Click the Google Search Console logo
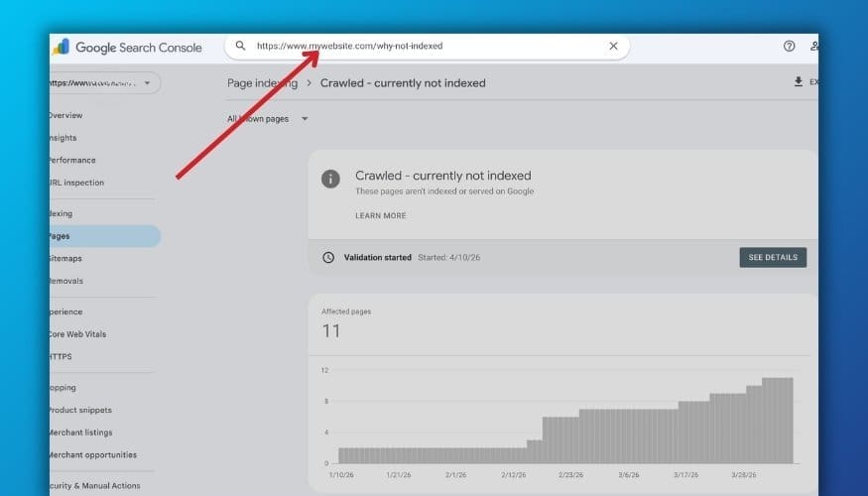868x496 pixels. pos(127,48)
